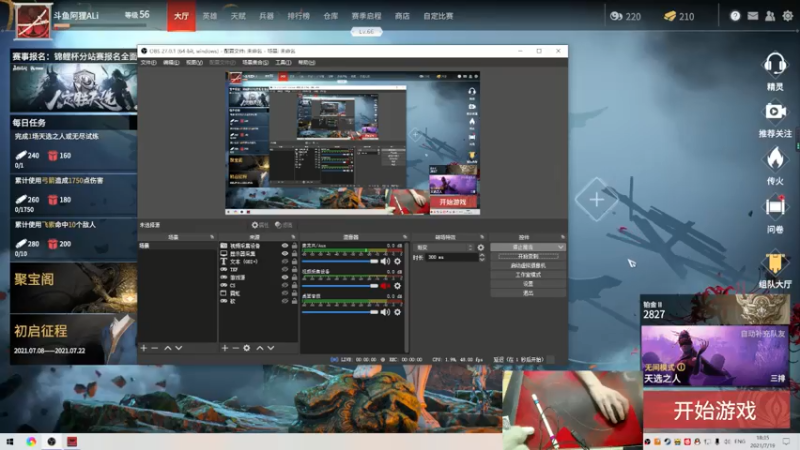Viewport: 800px width, 450px height.
Task: Open the 推荐关注 camera icon
Action: click(774, 111)
